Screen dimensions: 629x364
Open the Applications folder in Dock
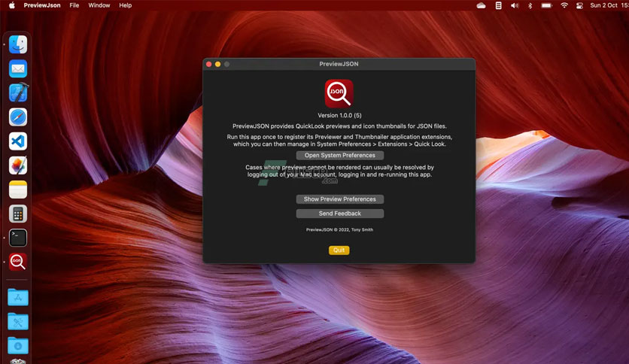click(18, 297)
